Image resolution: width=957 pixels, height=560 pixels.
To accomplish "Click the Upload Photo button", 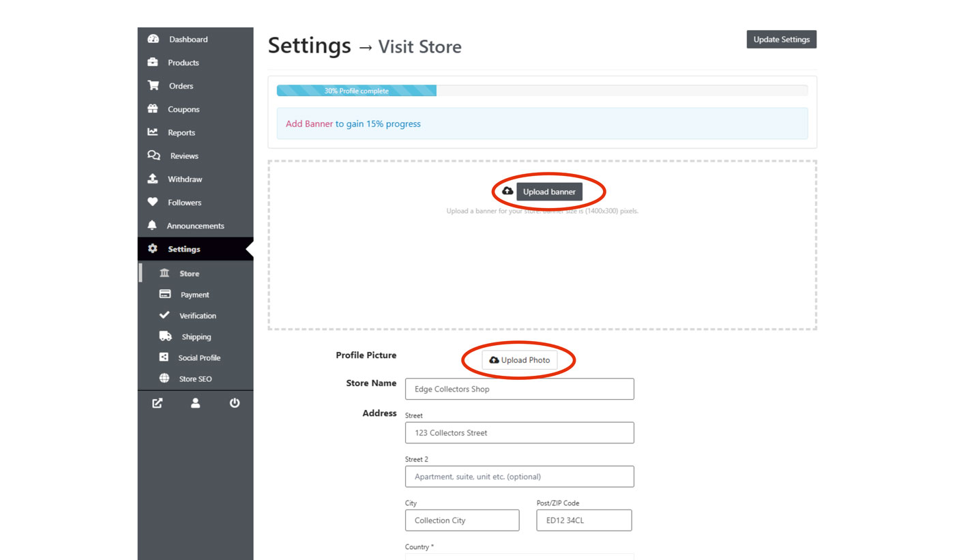I will click(x=520, y=360).
